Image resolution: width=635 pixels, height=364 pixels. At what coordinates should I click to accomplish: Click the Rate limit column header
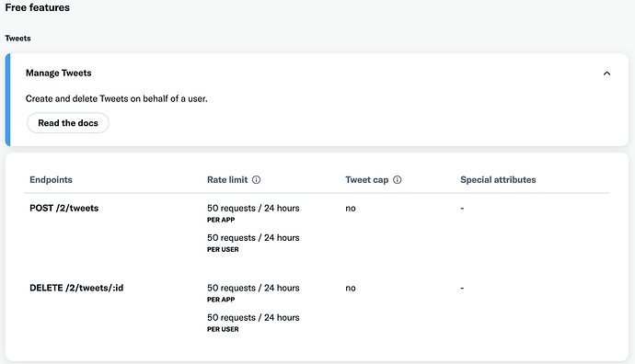227,179
